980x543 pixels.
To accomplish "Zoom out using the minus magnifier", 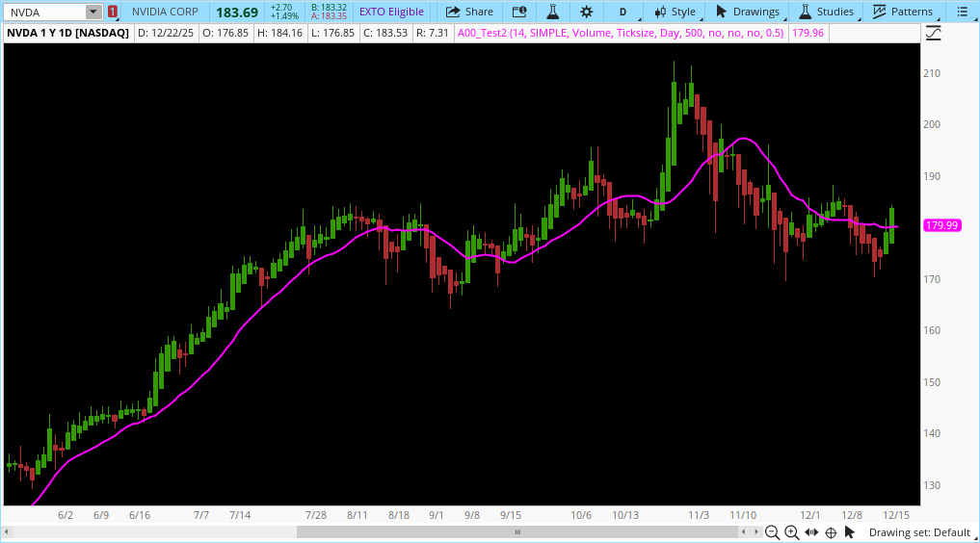I will pyautogui.click(x=772, y=532).
